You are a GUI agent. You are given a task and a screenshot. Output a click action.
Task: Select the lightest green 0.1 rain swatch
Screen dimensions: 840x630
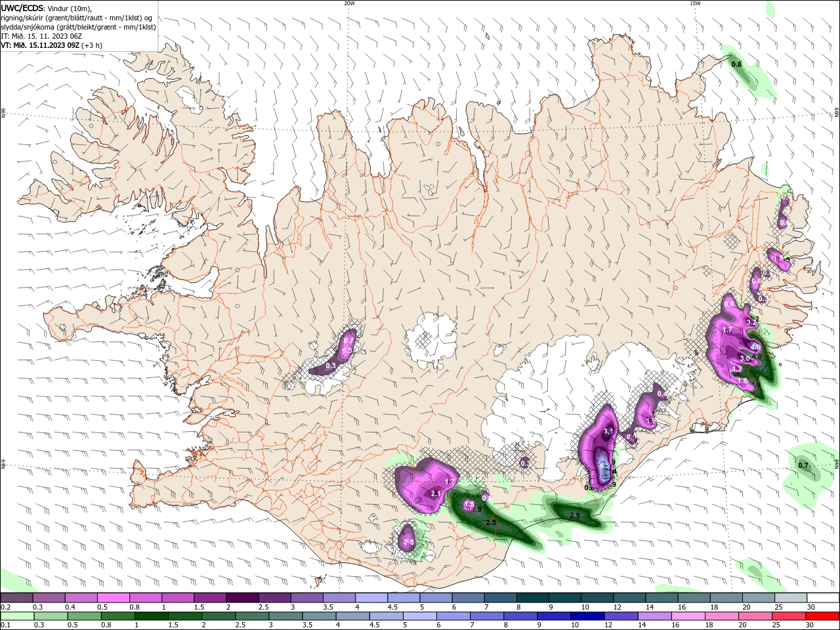(16, 616)
